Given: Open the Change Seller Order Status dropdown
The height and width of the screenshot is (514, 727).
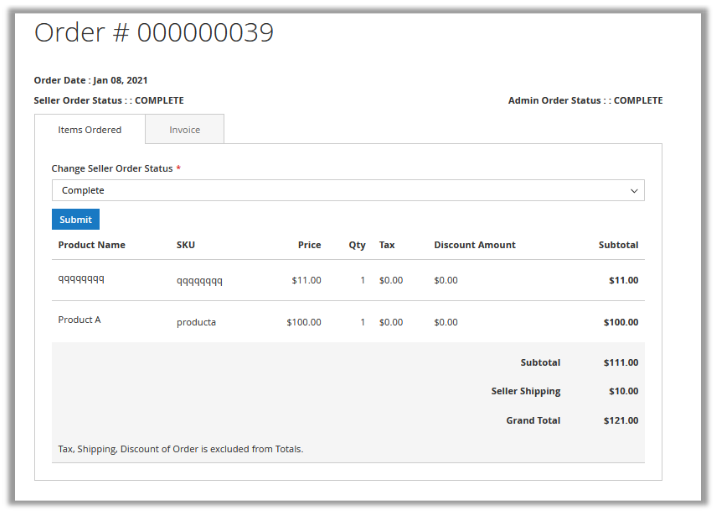Looking at the screenshot, I should pos(348,190).
